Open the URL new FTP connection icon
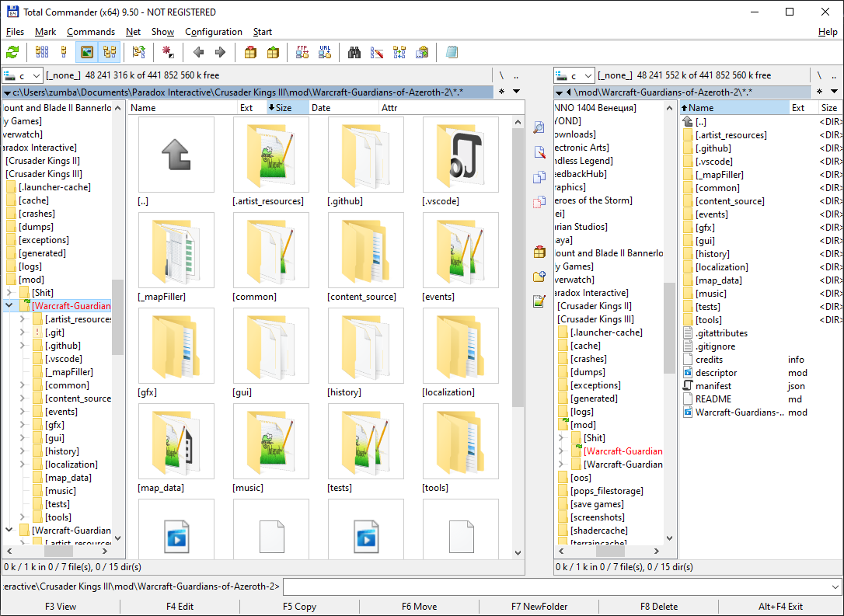The image size is (844, 616). (325, 52)
